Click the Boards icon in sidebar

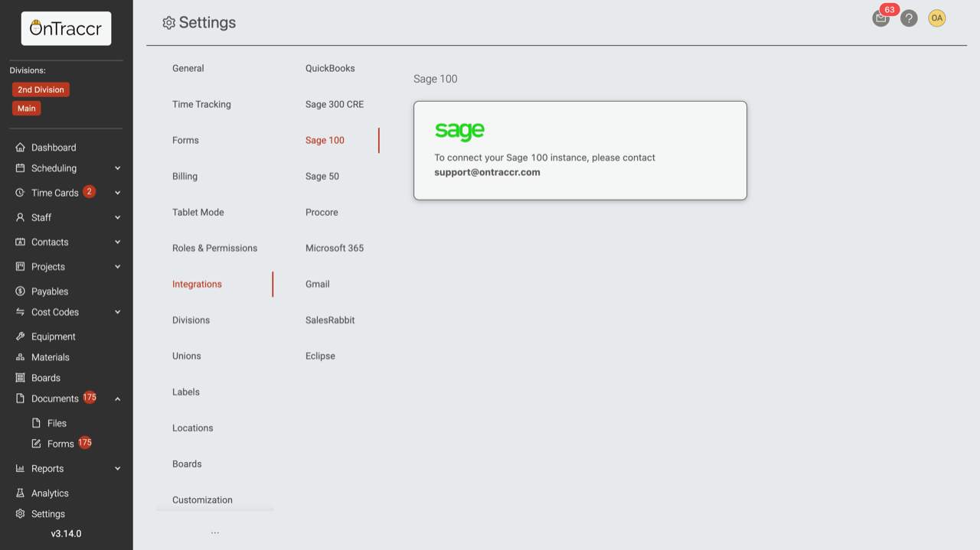click(21, 377)
